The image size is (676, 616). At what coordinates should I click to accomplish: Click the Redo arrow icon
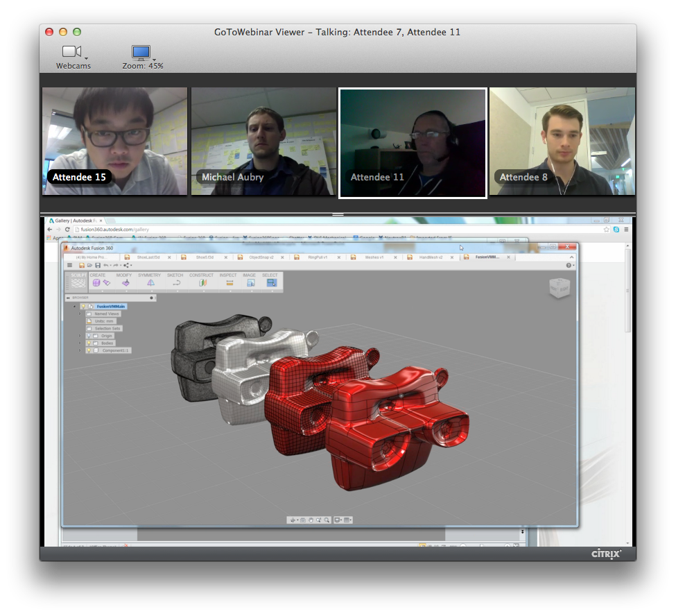pos(116,265)
